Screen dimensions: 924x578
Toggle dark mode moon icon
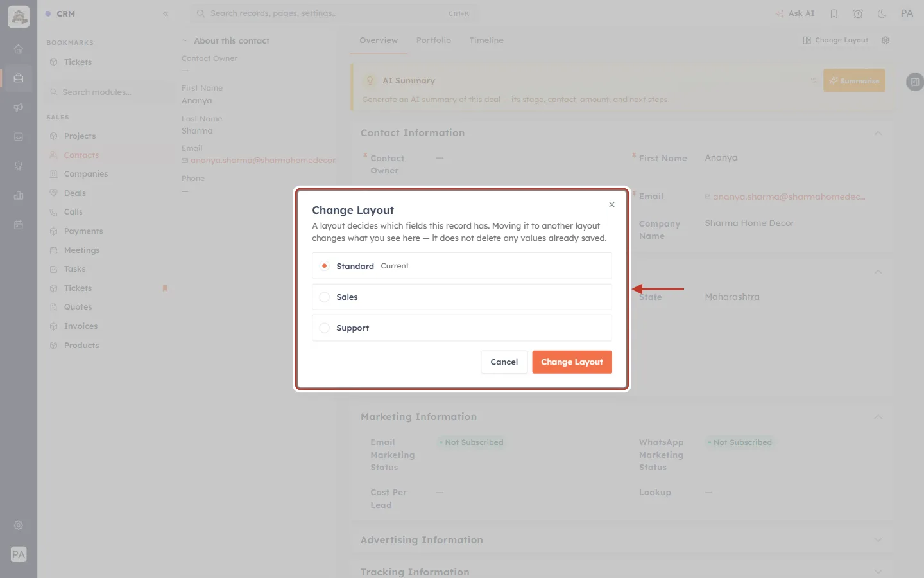[x=882, y=13]
